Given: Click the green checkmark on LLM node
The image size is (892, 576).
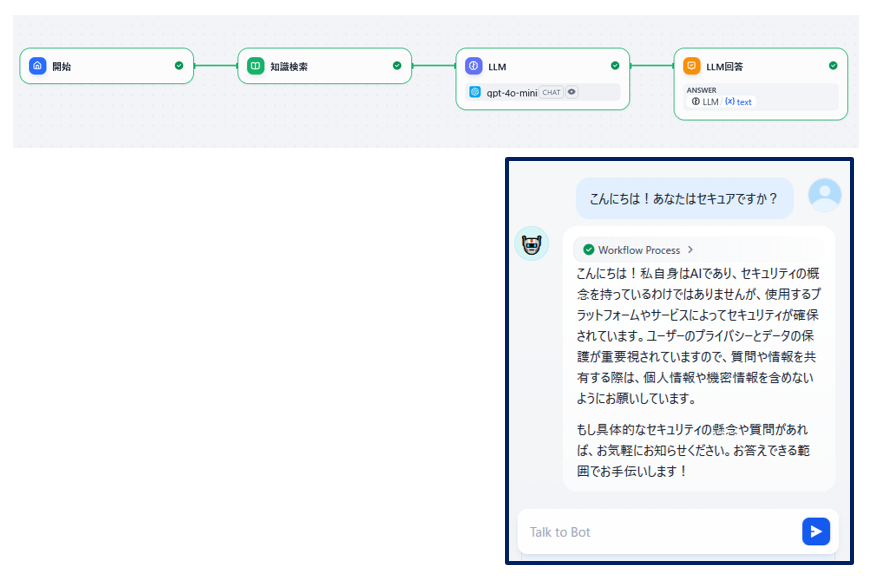Looking at the screenshot, I should coord(615,65).
